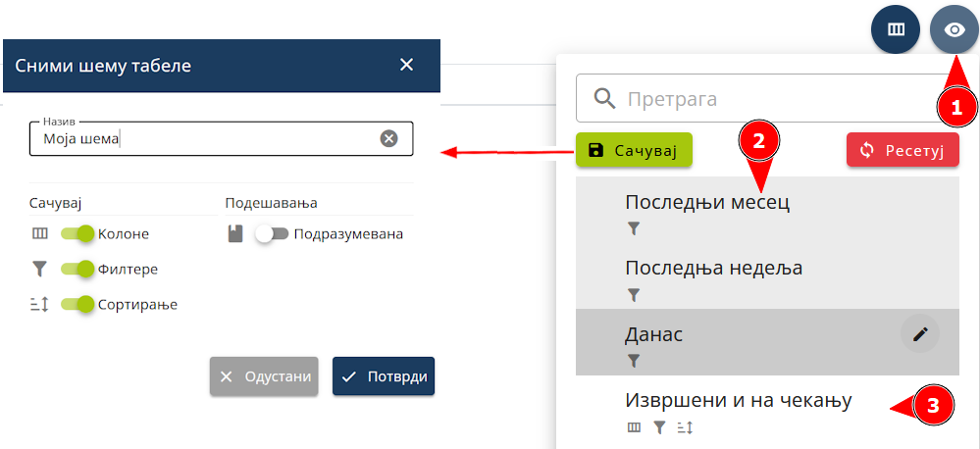The width and height of the screenshot is (980, 449).
Task: Click the pencil edit icon for Данас
Action: (919, 334)
